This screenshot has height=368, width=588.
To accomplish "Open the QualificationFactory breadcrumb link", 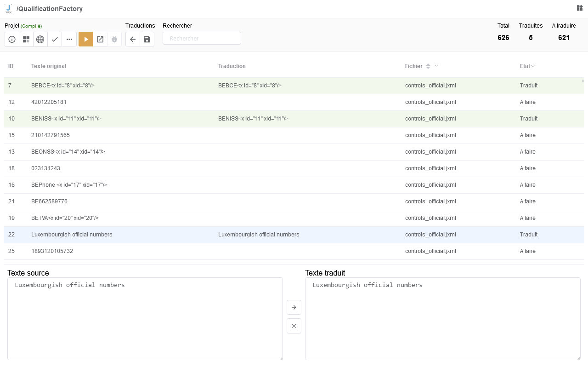I will pos(49,8).
